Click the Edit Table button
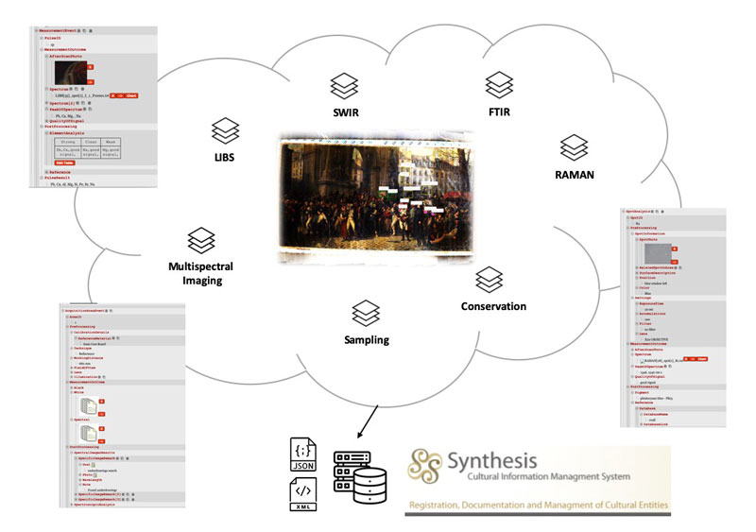 (64, 163)
